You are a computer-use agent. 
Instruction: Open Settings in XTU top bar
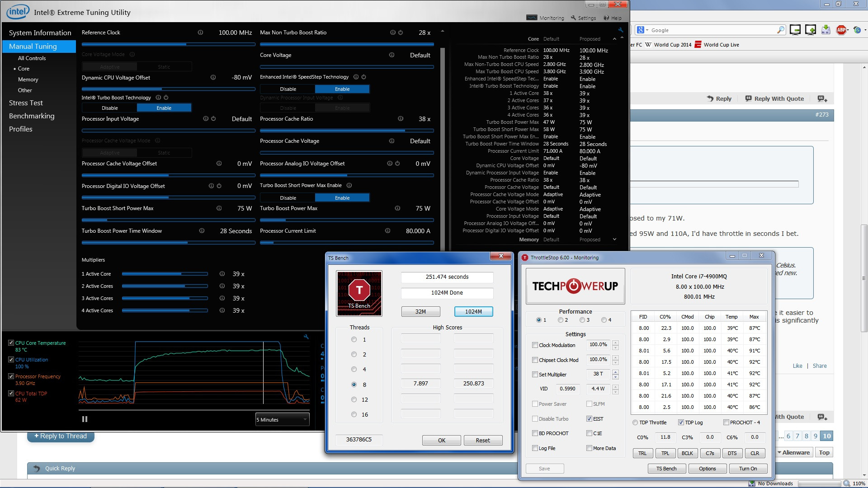click(x=583, y=18)
